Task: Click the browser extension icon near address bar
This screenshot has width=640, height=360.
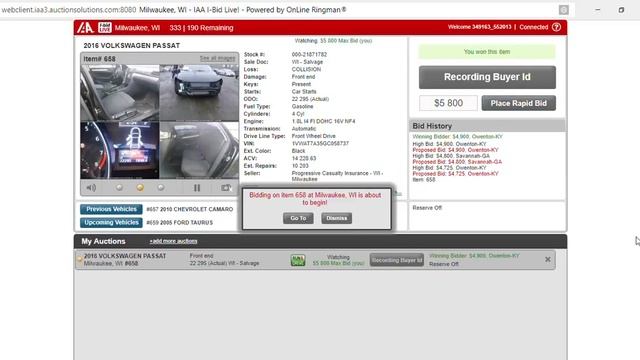Action: 564,10
